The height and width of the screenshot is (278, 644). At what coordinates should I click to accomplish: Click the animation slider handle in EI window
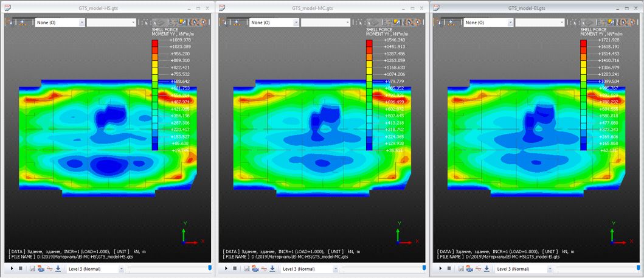coord(639,268)
